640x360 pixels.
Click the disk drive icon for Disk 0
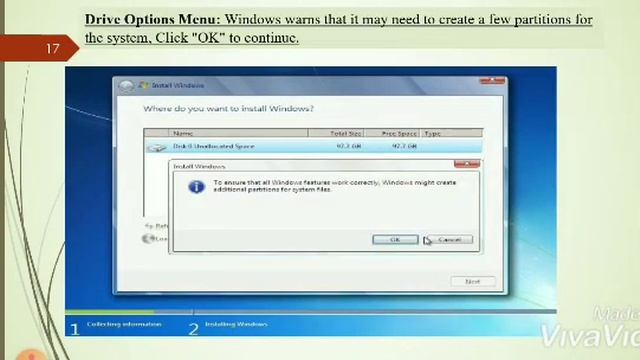coord(157,147)
